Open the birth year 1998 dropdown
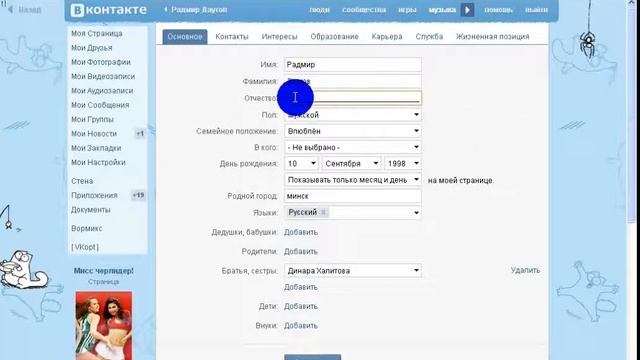This screenshot has width=640, height=360. pyautogui.click(x=403, y=164)
